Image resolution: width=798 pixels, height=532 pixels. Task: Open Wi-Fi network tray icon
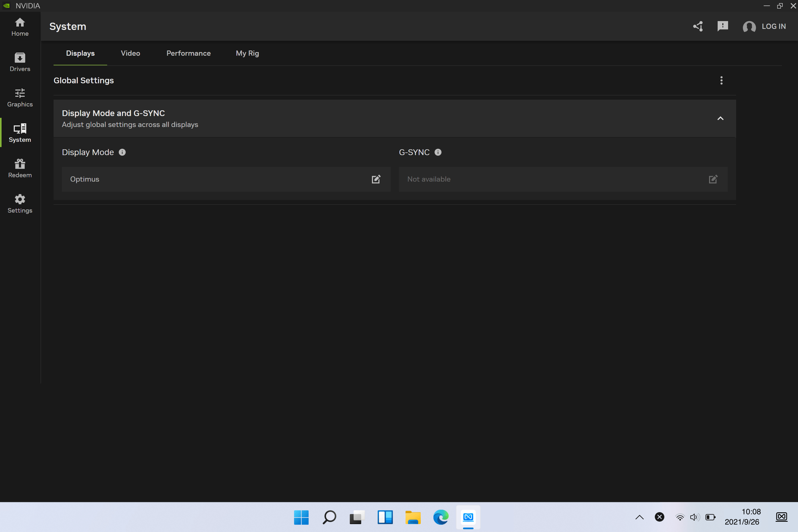pyautogui.click(x=680, y=517)
